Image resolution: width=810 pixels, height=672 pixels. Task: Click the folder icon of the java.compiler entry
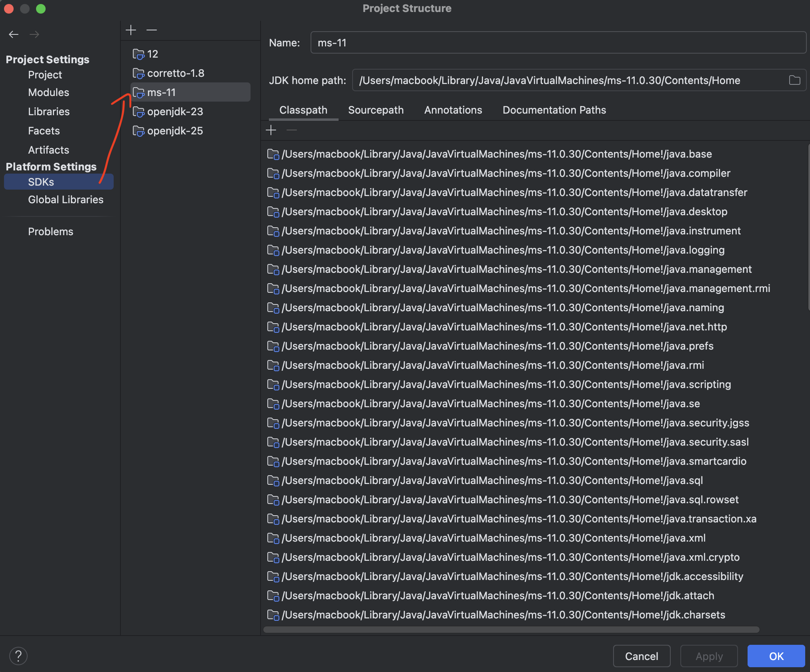tap(273, 173)
